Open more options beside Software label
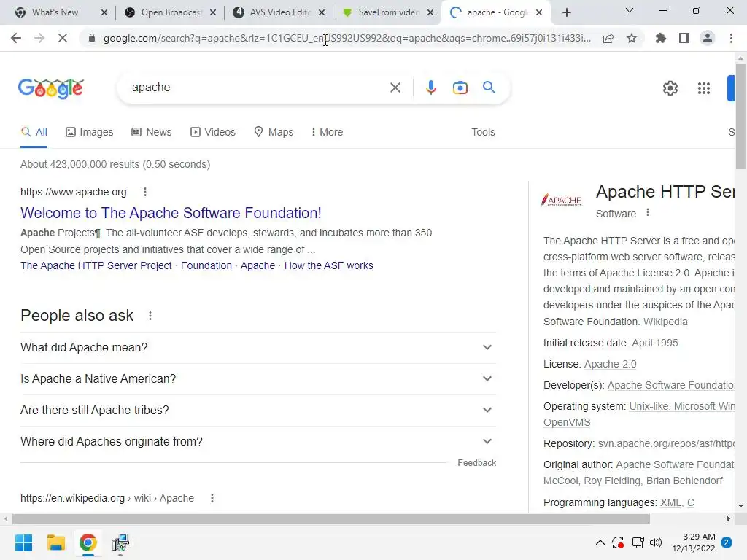This screenshot has width=747, height=560. 648,213
